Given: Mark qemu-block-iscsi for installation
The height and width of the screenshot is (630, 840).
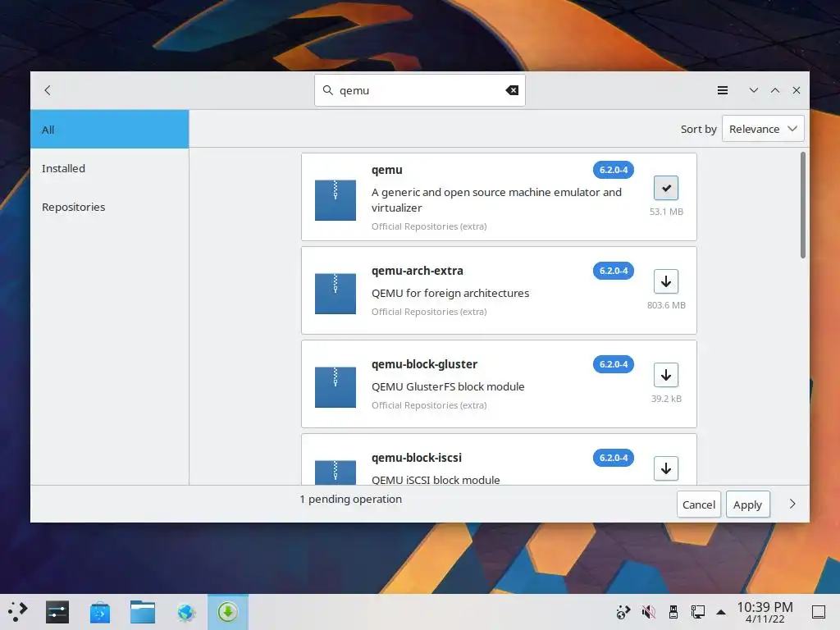Looking at the screenshot, I should click(666, 468).
